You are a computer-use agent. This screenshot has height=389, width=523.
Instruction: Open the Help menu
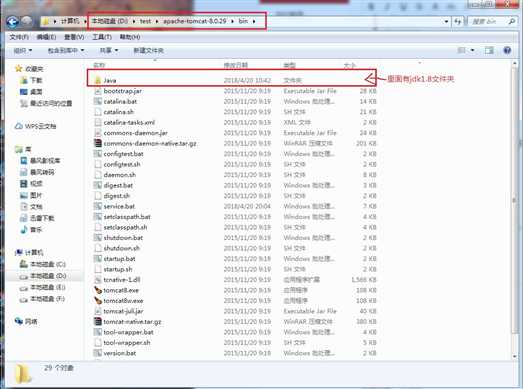[x=130, y=37]
